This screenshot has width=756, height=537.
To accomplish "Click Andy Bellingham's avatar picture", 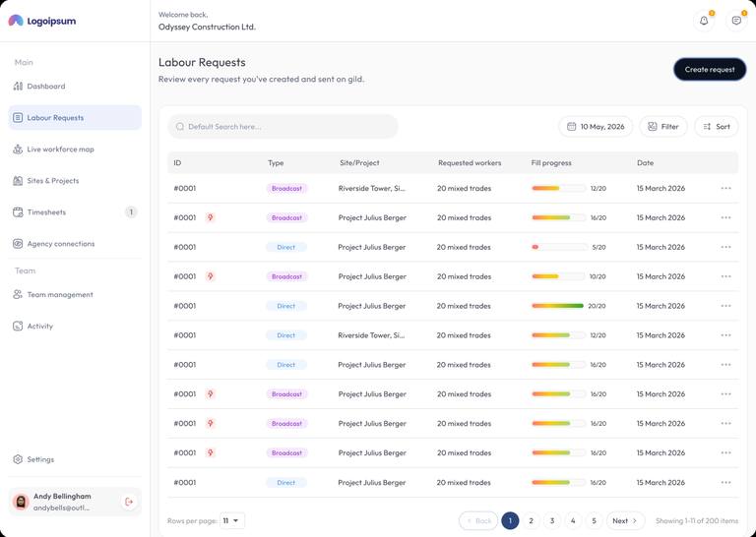I will click(x=21, y=502).
